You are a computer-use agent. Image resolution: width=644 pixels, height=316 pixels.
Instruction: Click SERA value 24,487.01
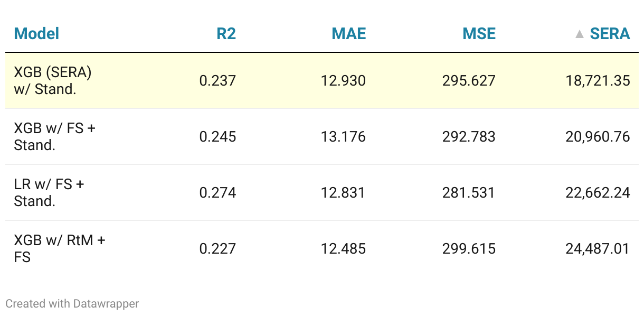pos(598,249)
